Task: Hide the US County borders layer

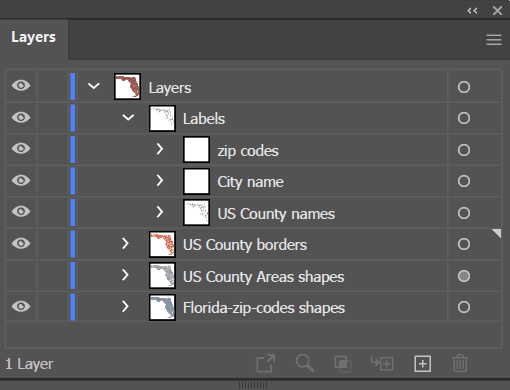Action: click(21, 243)
